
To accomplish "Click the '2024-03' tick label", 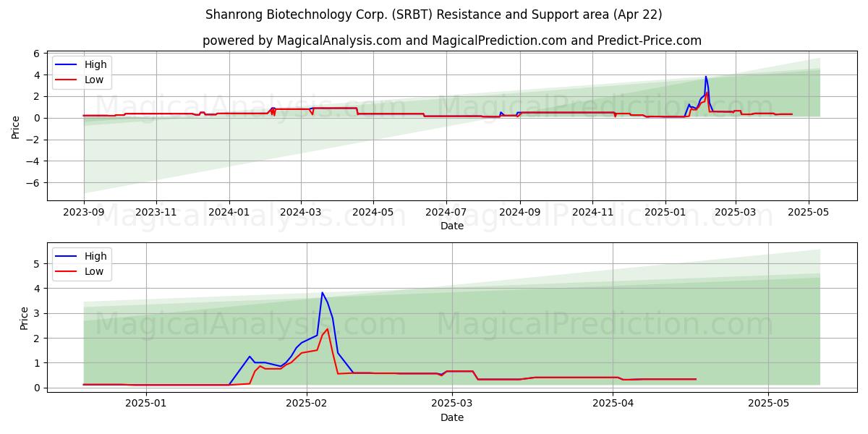I will (301, 213).
